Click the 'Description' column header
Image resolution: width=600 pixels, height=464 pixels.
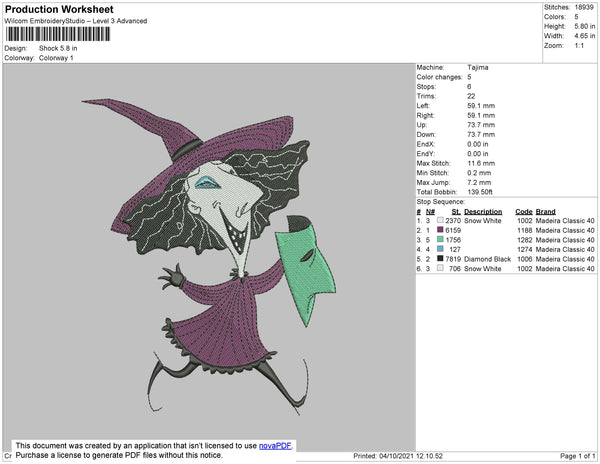pos(483,212)
